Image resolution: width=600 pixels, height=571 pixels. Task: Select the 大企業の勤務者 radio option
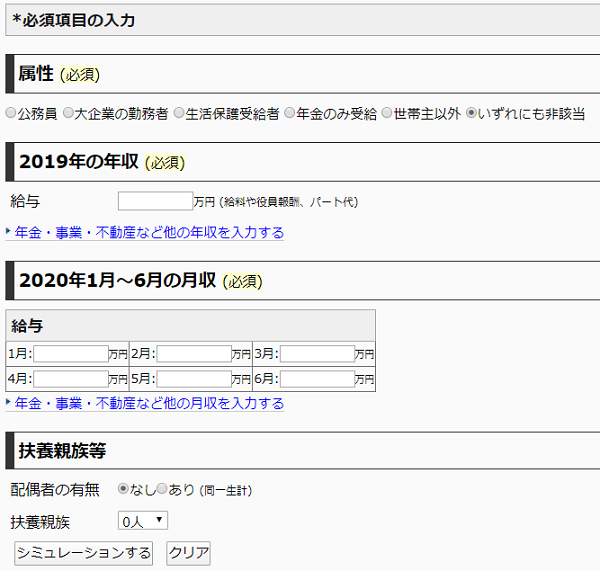click(68, 113)
